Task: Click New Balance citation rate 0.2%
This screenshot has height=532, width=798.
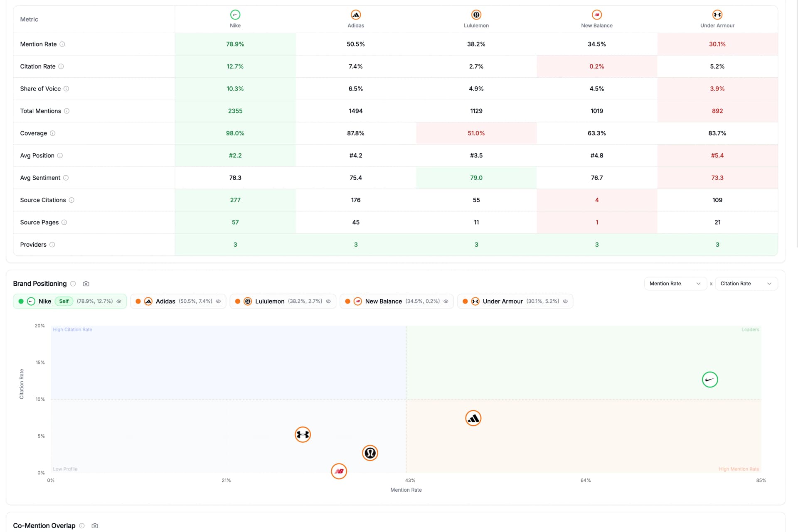Action: pos(597,66)
